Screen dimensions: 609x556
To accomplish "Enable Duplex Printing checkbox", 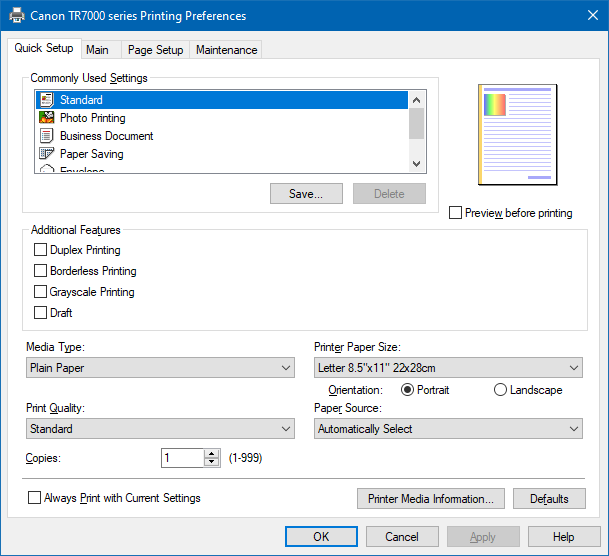I will tap(40, 250).
